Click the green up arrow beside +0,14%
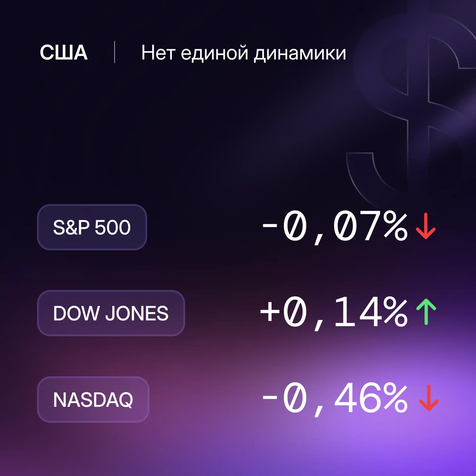Image resolution: width=476 pixels, height=476 pixels. pyautogui.click(x=426, y=312)
